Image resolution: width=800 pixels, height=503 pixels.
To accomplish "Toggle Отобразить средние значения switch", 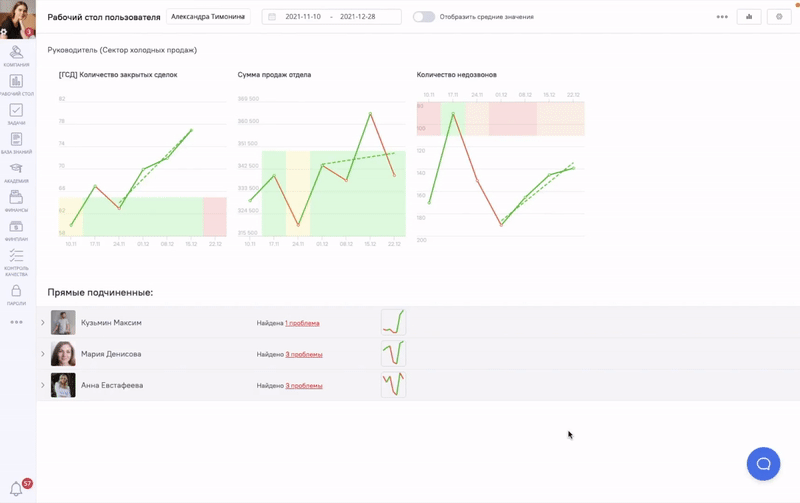I will click(x=423, y=17).
